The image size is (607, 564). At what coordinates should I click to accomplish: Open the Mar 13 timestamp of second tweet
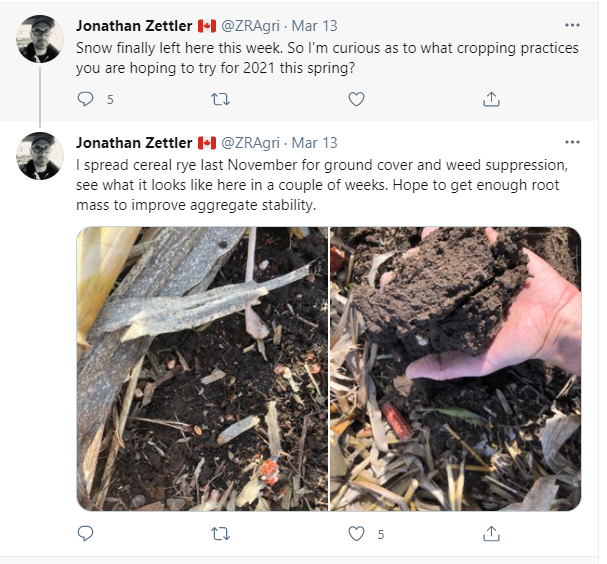[316, 143]
